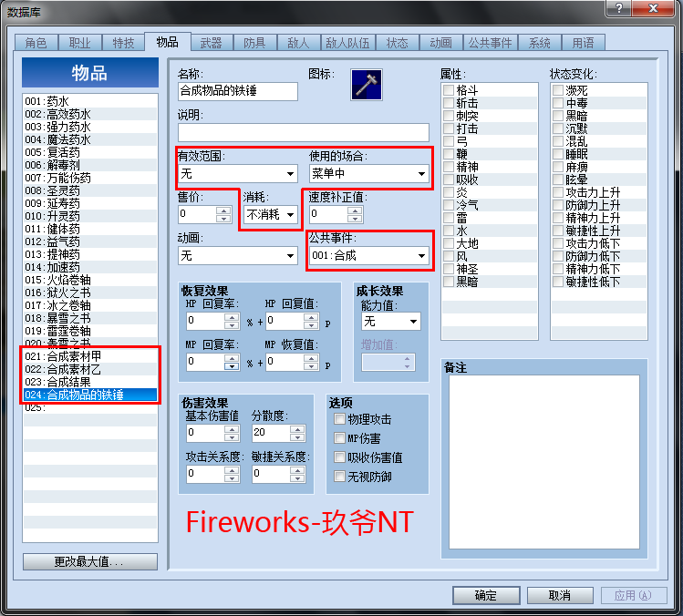683x616 pixels.
Task: Open the 职业 tab
Action: point(79,43)
